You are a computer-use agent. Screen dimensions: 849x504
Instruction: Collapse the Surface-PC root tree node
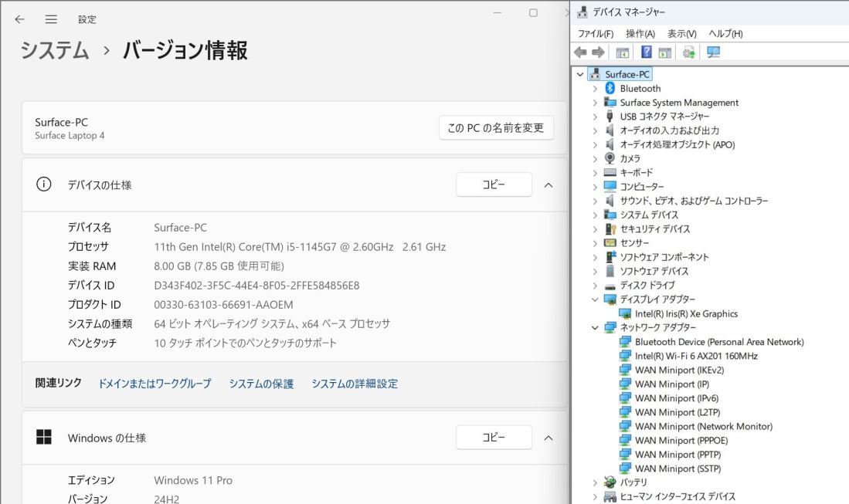(x=580, y=74)
